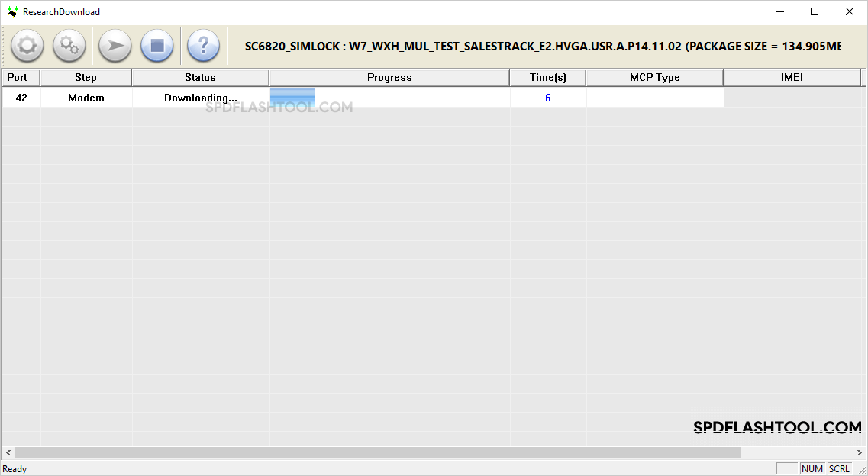This screenshot has height=476, width=868.
Task: Stop downloading with the square button
Action: 157,45
